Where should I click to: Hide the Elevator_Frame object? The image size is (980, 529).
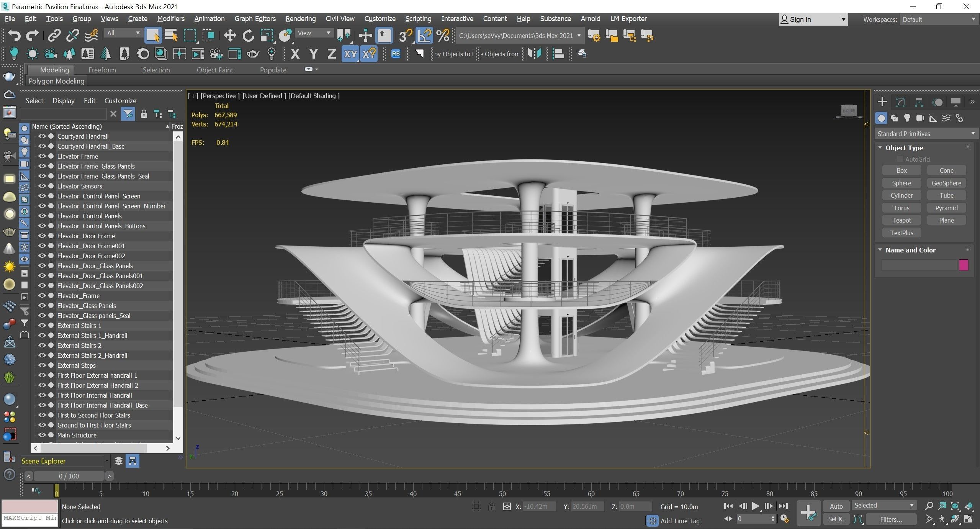[42, 295]
